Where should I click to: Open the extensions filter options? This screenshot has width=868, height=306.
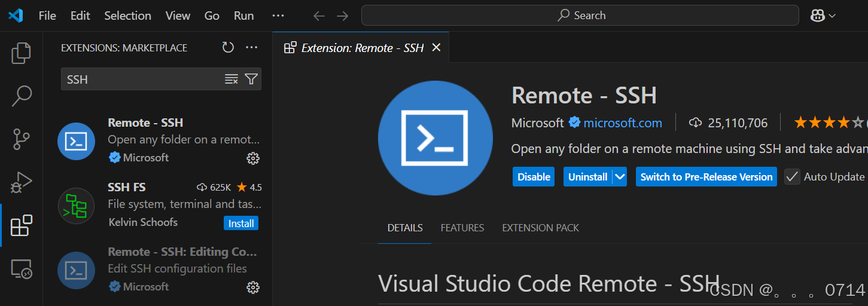251,79
